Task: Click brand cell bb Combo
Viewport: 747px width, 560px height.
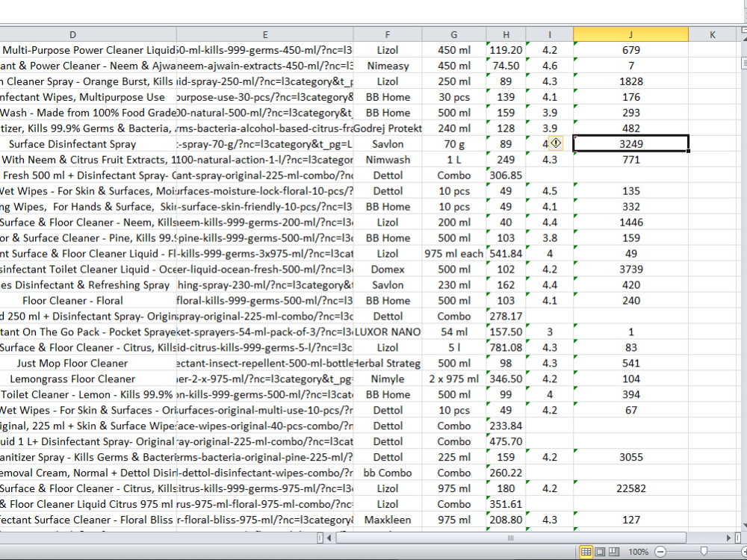Action: click(x=387, y=473)
